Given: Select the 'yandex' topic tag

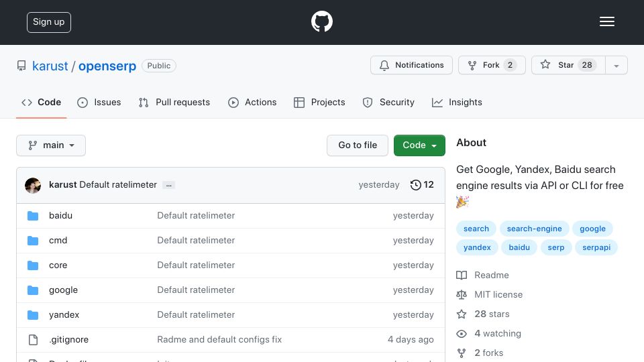Looking at the screenshot, I should click(477, 247).
